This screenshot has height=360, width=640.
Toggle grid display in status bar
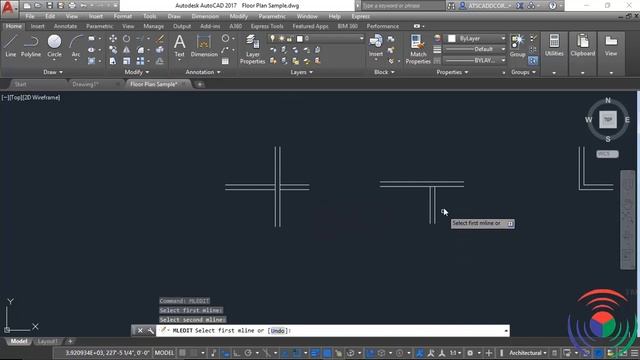point(182,353)
